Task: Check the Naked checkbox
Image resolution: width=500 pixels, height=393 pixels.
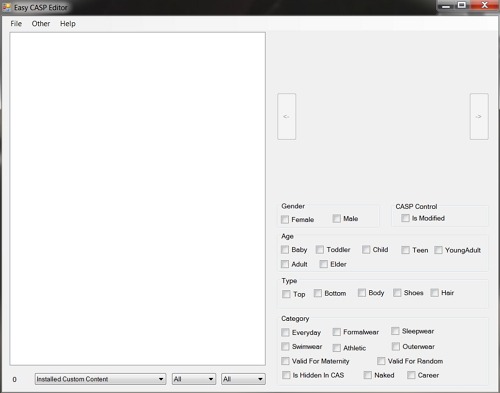Action: click(x=368, y=375)
